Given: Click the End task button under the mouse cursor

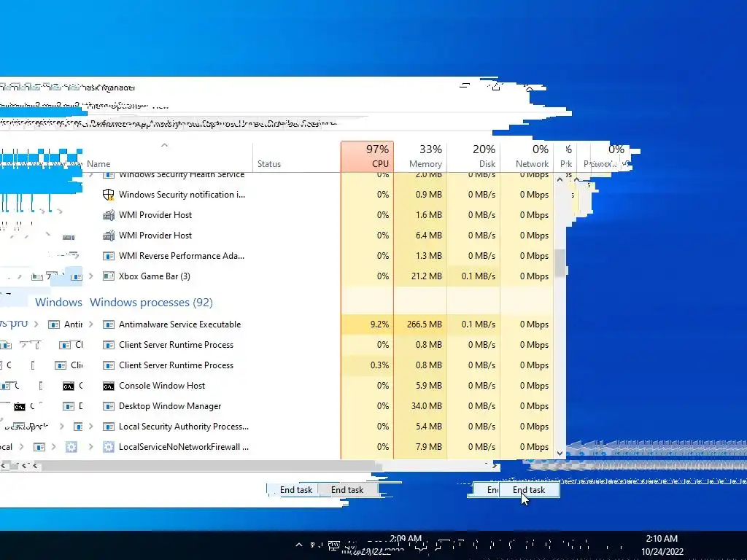Looking at the screenshot, I should [x=529, y=490].
